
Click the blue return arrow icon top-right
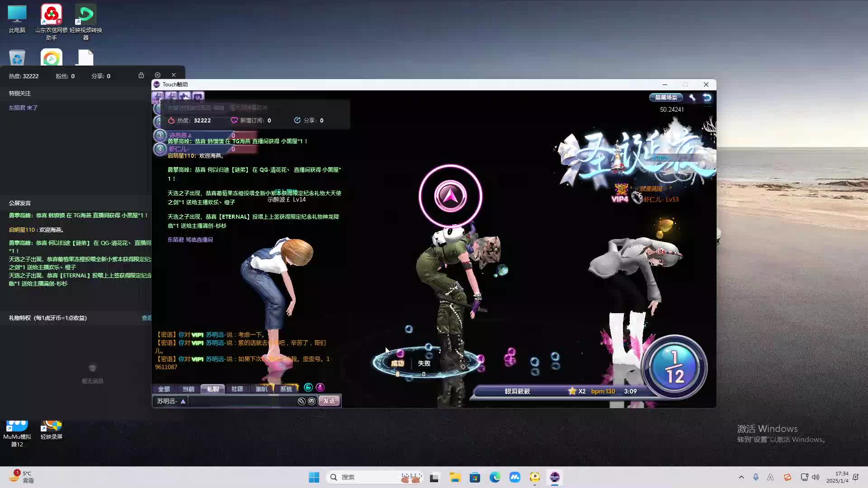point(707,97)
